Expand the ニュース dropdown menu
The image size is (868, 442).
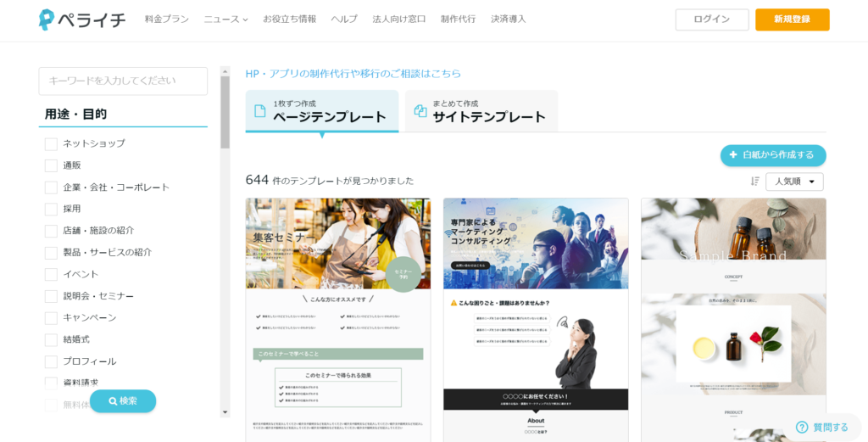225,19
